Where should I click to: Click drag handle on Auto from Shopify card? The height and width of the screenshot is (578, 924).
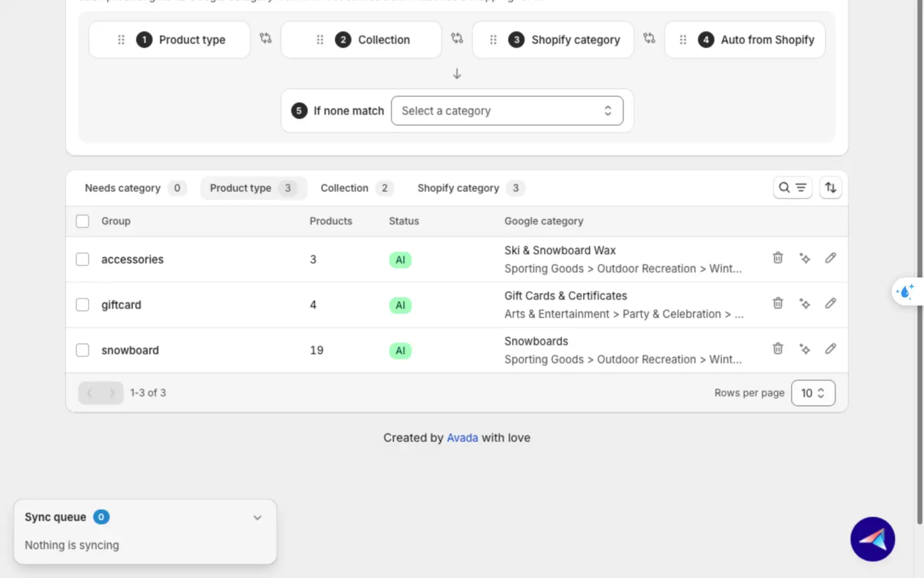(x=683, y=40)
